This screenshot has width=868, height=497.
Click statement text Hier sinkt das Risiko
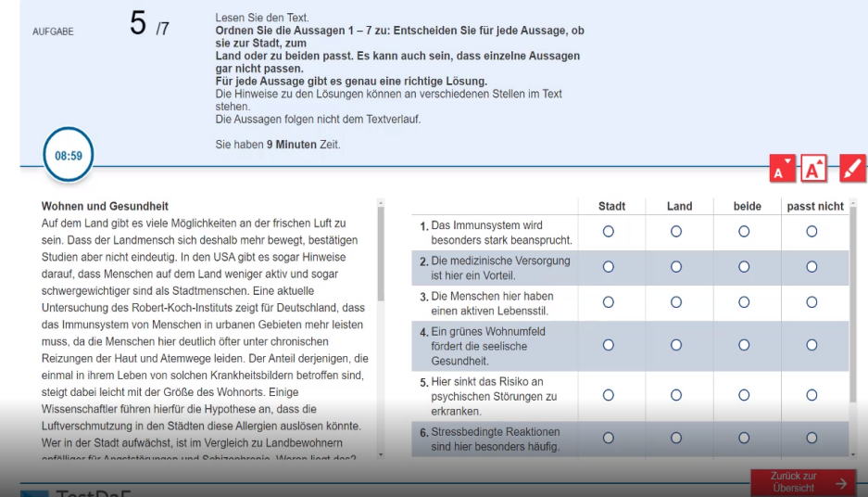494,396
